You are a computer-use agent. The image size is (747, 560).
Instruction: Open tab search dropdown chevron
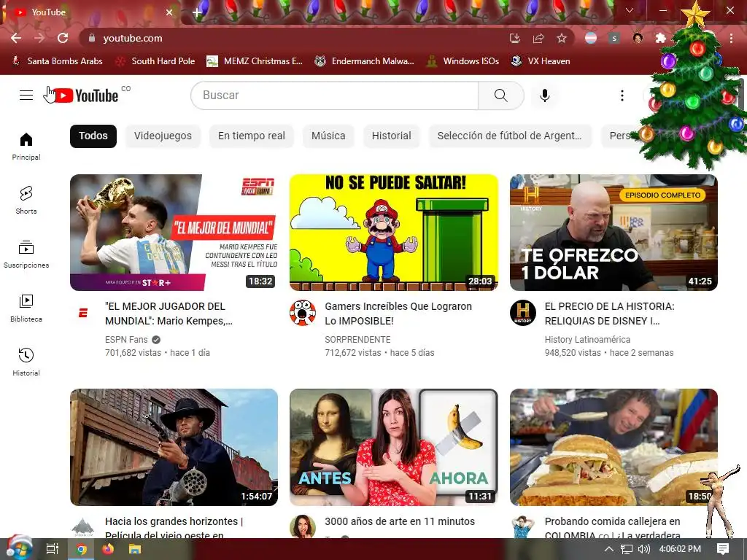click(x=630, y=10)
